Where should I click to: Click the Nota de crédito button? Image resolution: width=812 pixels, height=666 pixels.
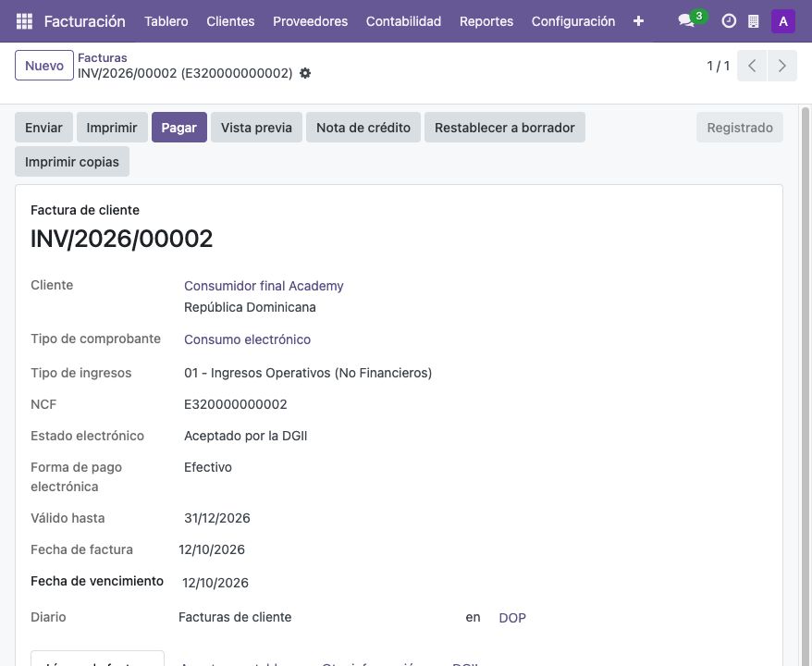pyautogui.click(x=363, y=128)
